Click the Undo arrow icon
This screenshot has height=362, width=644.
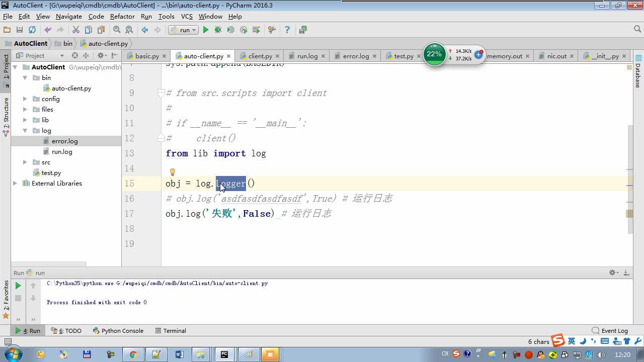pos(48,30)
